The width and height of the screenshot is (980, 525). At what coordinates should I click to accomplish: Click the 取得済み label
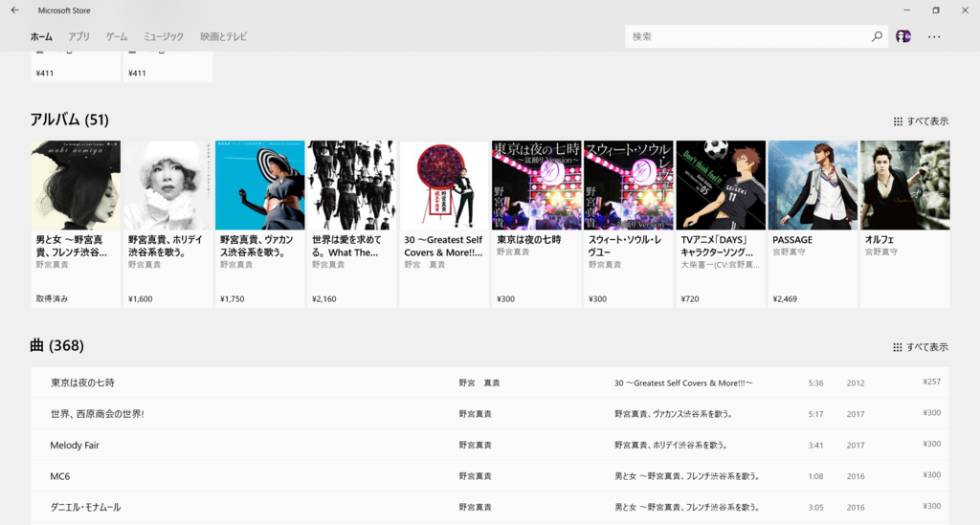coord(52,299)
